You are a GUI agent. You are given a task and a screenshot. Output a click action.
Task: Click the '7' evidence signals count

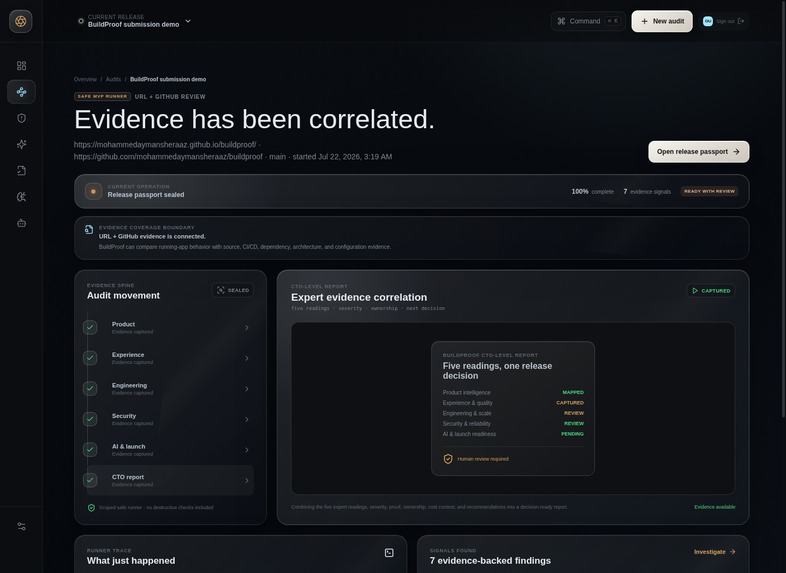point(625,192)
